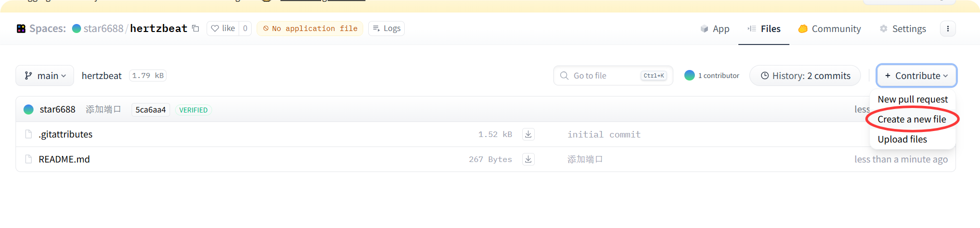Focus the Go to file search field
The height and width of the screenshot is (228, 980).
coord(613,75)
